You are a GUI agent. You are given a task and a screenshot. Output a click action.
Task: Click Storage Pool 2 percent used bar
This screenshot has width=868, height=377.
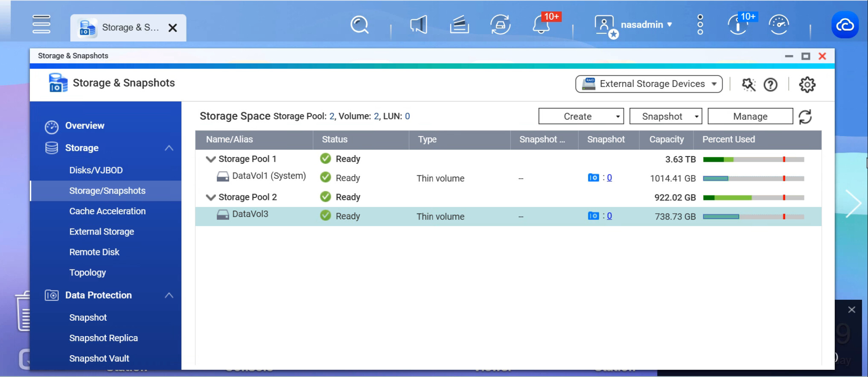pos(753,197)
